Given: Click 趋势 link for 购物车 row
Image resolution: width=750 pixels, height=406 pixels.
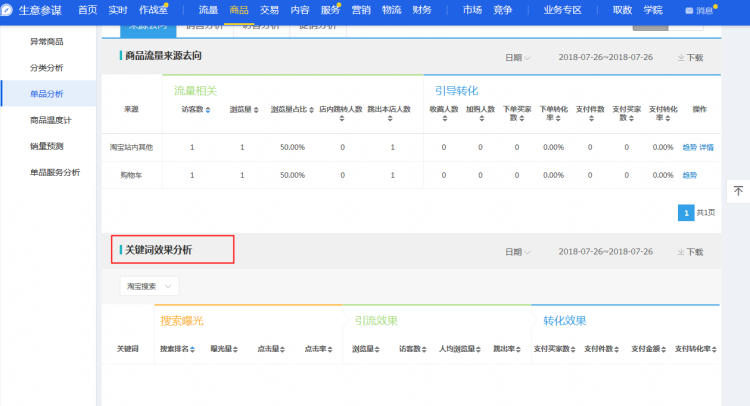Looking at the screenshot, I should click(x=690, y=176).
